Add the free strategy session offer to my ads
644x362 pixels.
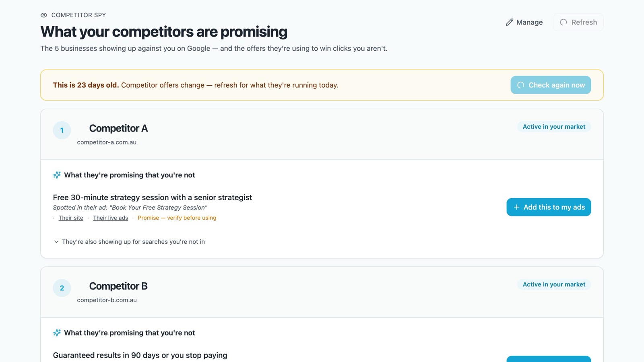(549, 207)
